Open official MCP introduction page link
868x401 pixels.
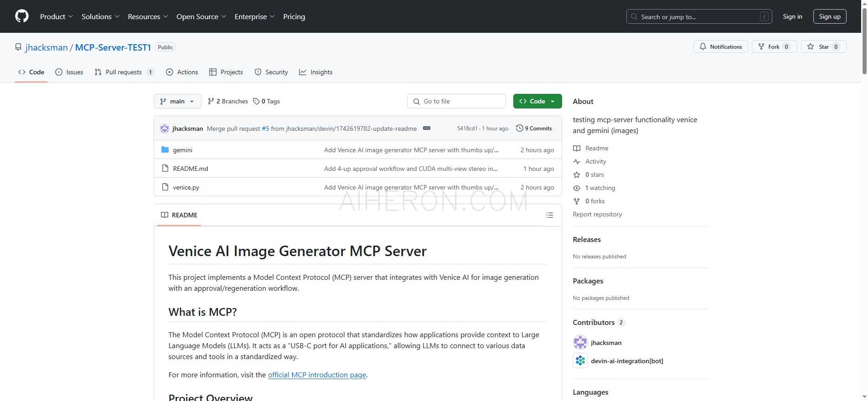point(317,375)
